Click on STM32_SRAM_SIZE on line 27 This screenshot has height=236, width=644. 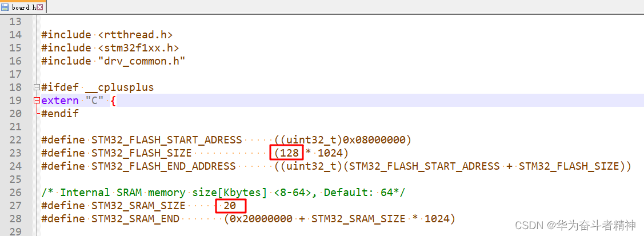(x=138, y=206)
